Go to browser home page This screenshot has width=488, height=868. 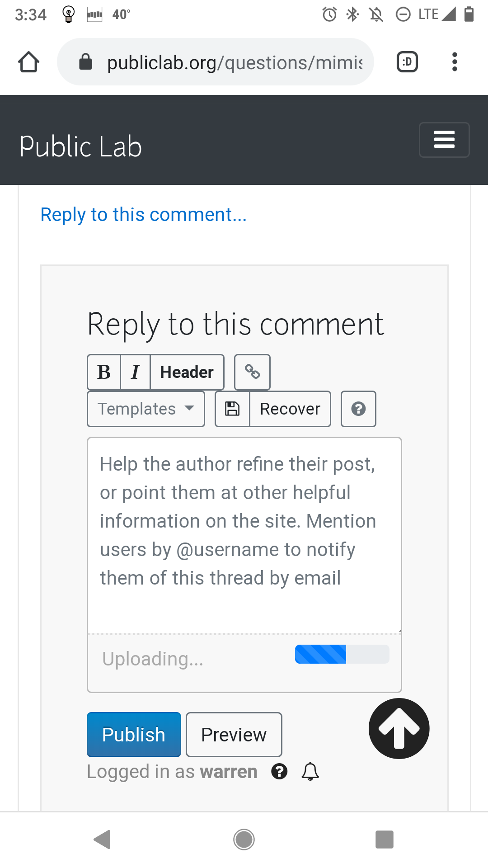pyautogui.click(x=28, y=61)
